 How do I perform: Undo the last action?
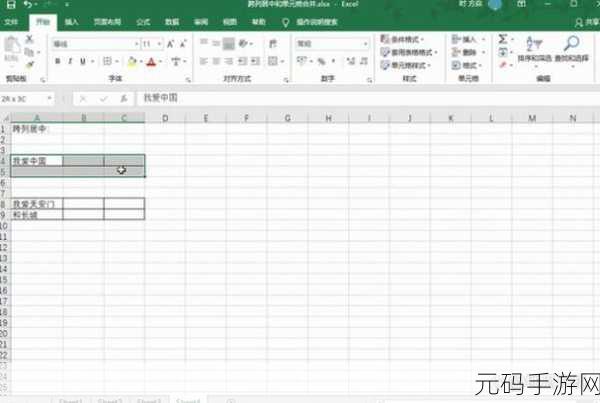click(x=28, y=5)
